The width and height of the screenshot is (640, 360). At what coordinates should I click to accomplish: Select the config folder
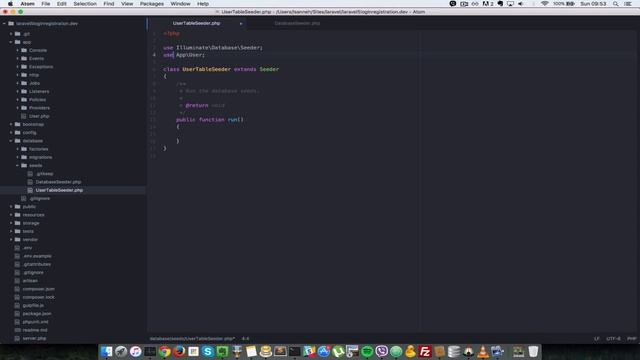pyautogui.click(x=29, y=133)
